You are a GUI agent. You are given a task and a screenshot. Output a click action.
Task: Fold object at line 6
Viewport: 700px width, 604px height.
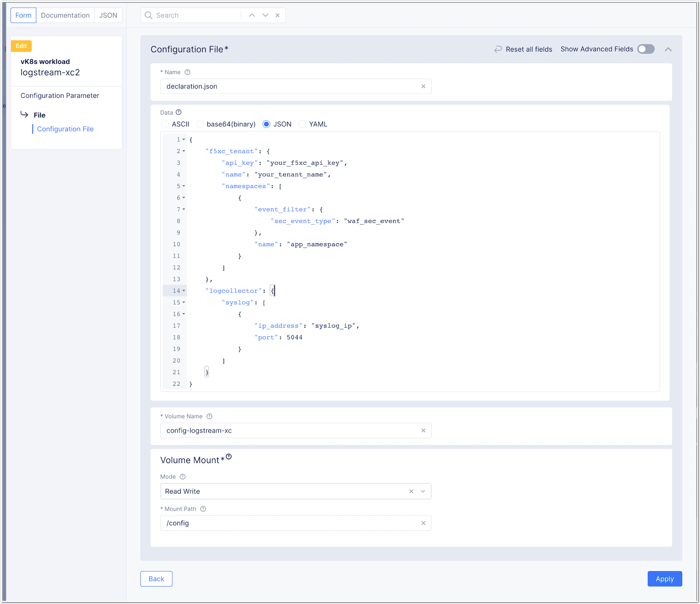(x=184, y=198)
